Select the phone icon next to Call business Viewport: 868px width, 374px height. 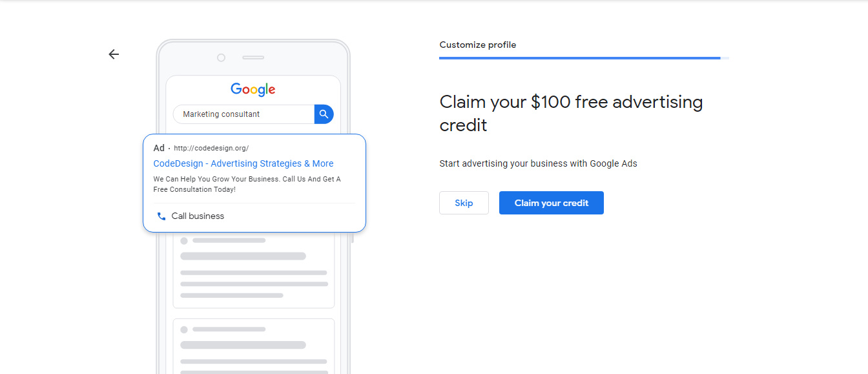(x=161, y=216)
